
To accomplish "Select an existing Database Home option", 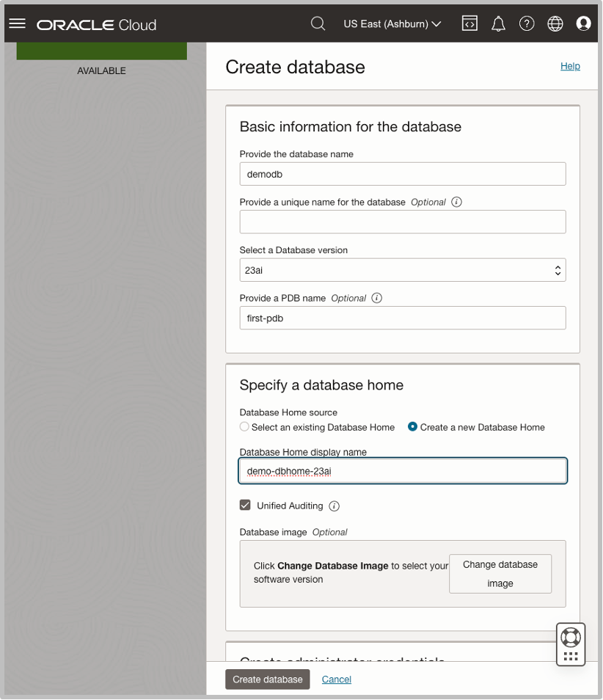I will coord(244,427).
